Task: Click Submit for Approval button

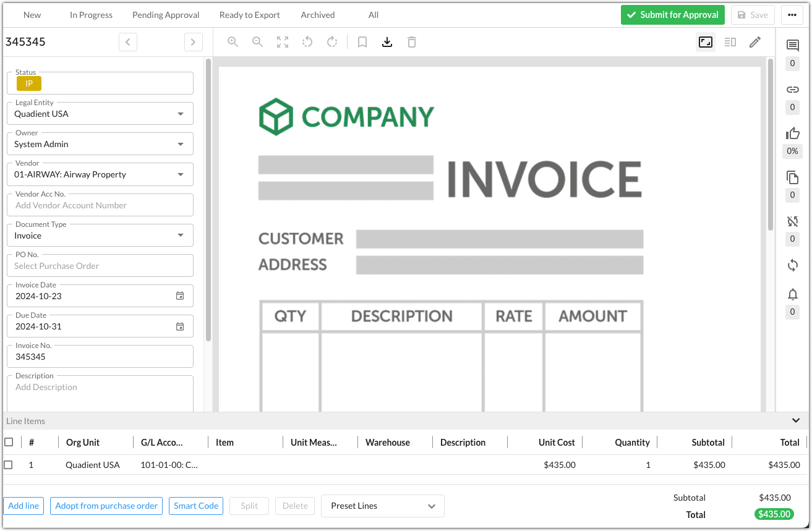Action: pyautogui.click(x=673, y=15)
